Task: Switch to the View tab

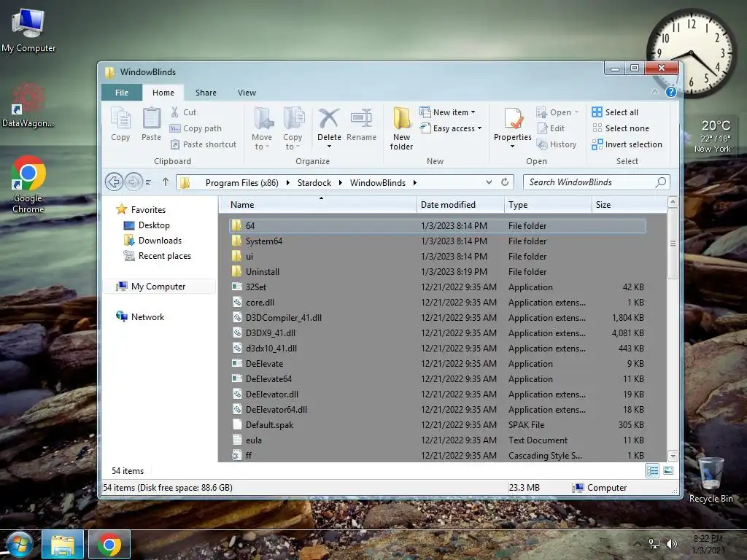Action: (x=247, y=93)
